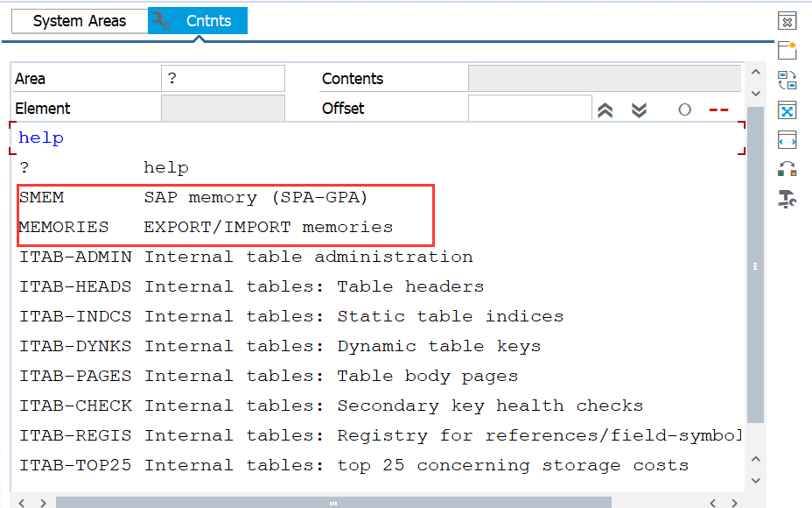Click the right-pointing expander at bottom right
The width and height of the screenshot is (812, 508).
coord(735,501)
